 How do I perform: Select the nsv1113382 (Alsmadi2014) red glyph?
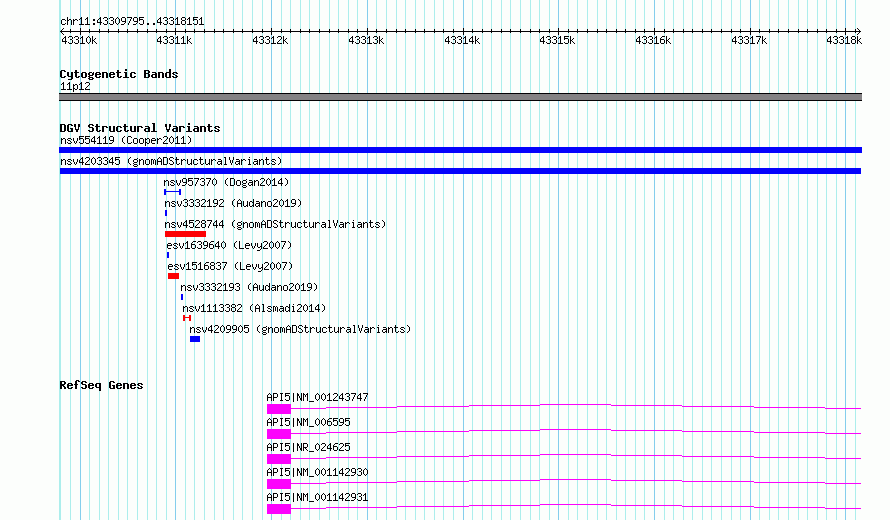point(187,318)
